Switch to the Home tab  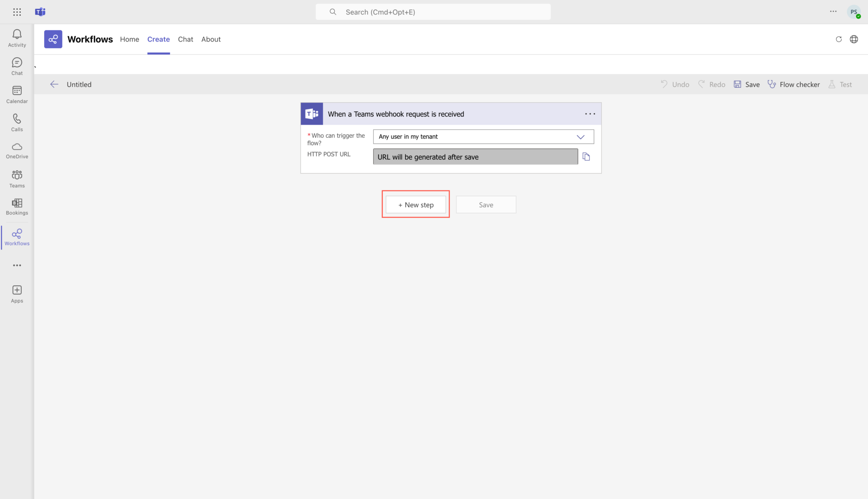[x=129, y=39]
